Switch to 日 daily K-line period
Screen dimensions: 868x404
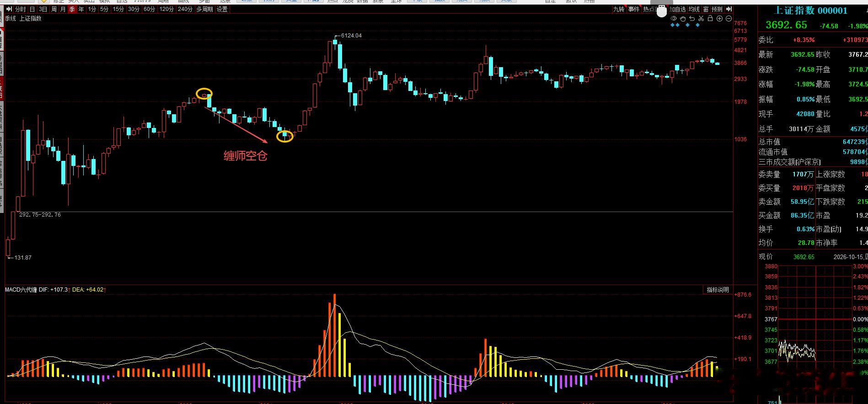(32, 9)
